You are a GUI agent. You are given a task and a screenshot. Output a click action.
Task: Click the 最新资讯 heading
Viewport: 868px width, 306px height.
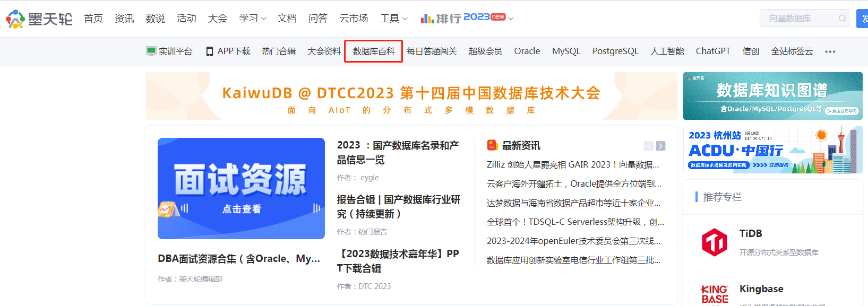tap(521, 145)
